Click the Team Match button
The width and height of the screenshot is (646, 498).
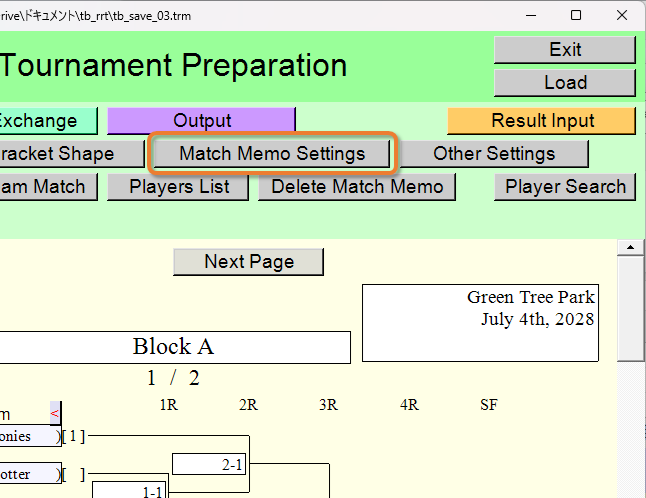(x=49, y=187)
